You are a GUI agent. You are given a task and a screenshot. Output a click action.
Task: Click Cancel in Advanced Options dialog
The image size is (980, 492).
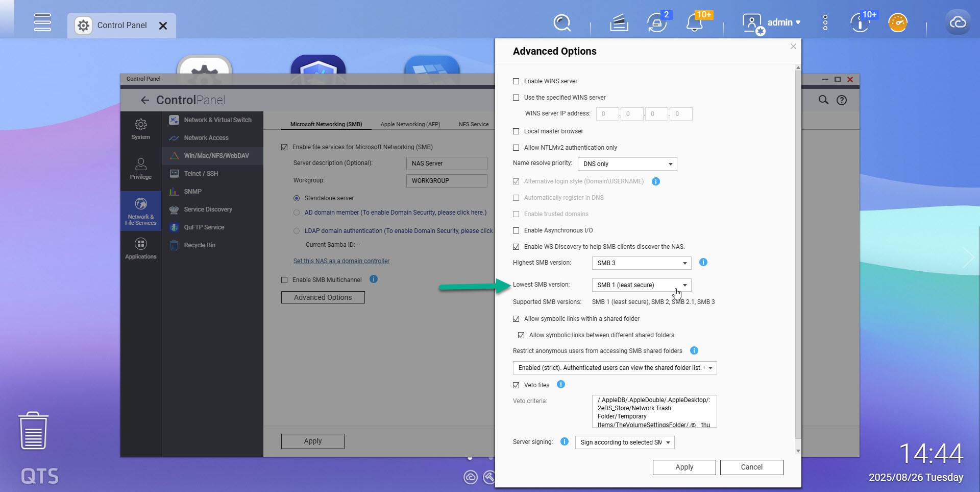click(752, 467)
